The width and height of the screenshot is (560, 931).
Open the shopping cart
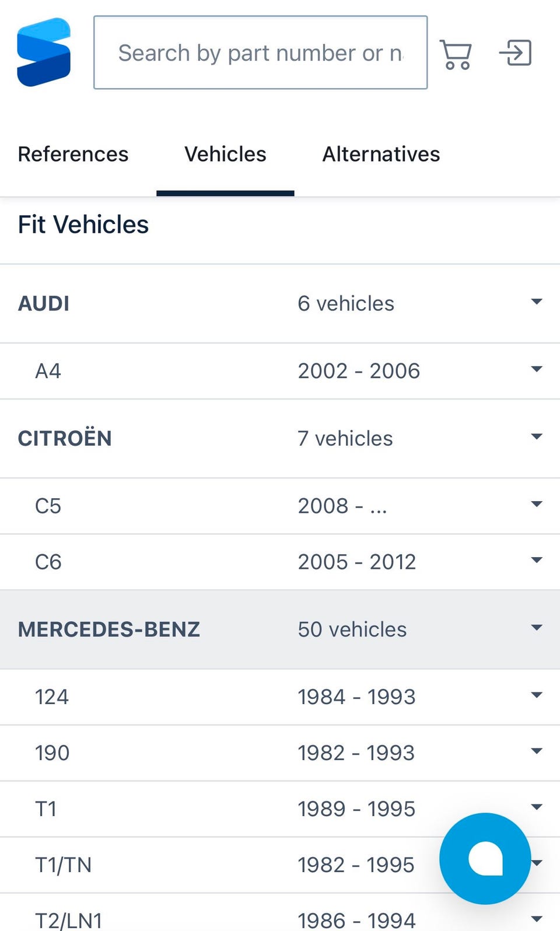pyautogui.click(x=456, y=54)
